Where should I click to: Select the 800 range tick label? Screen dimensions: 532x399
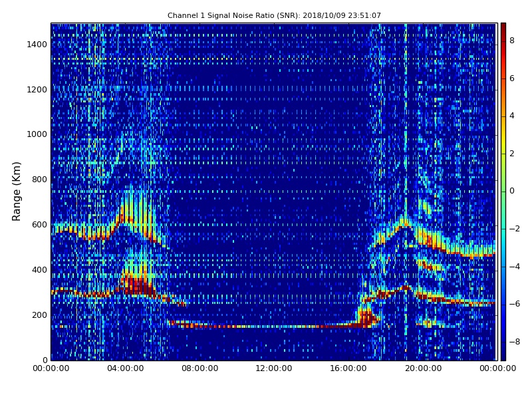click(39, 180)
